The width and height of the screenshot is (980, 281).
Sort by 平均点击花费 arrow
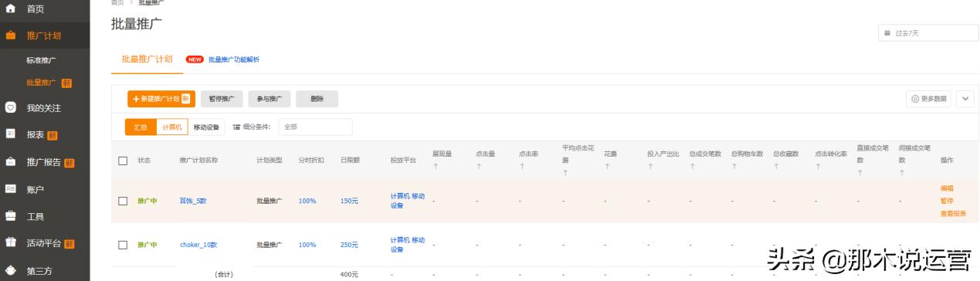point(565,173)
